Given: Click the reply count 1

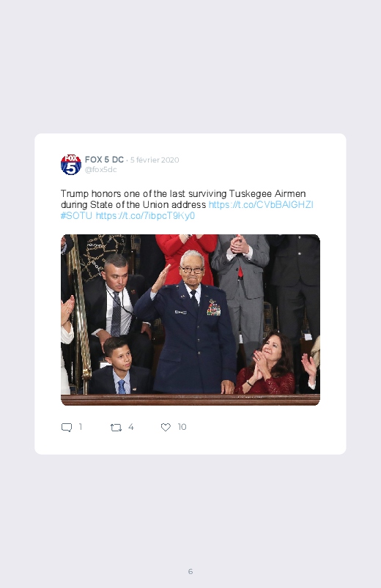Looking at the screenshot, I should coord(81,427).
